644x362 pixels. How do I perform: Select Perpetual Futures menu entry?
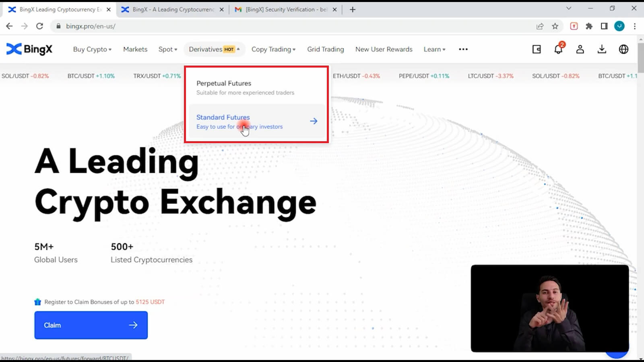tap(257, 88)
